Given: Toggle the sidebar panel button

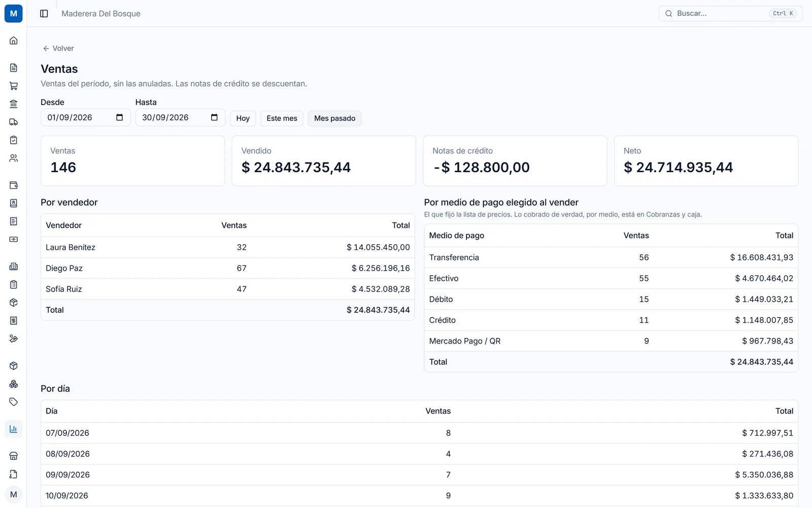Looking at the screenshot, I should (44, 14).
